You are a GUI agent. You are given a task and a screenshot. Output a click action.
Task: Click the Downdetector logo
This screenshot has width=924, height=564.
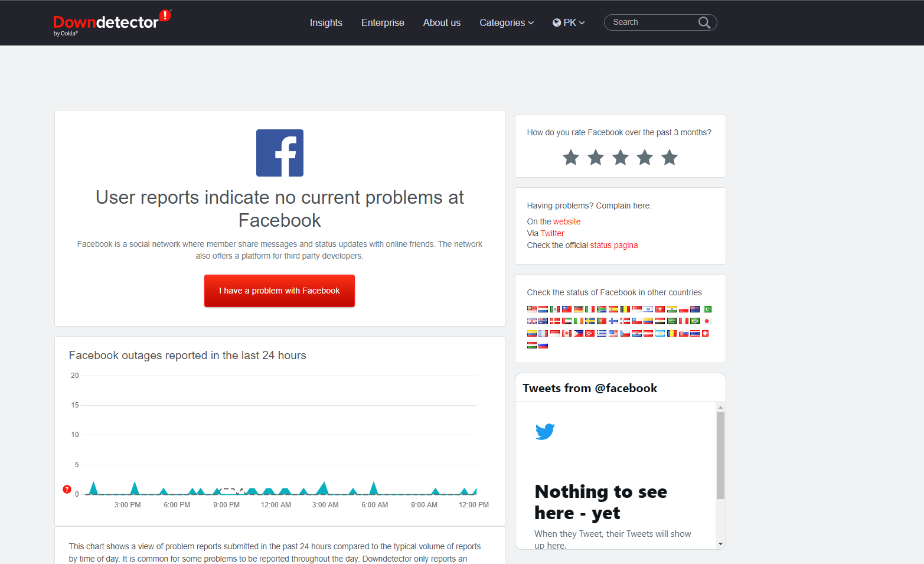[112, 23]
